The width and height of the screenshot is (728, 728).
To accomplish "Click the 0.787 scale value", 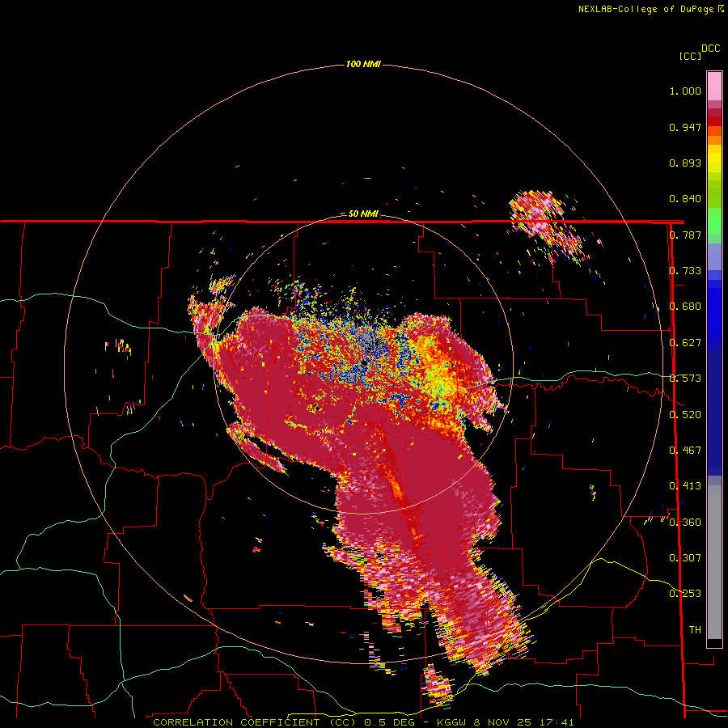I will 685,235.
